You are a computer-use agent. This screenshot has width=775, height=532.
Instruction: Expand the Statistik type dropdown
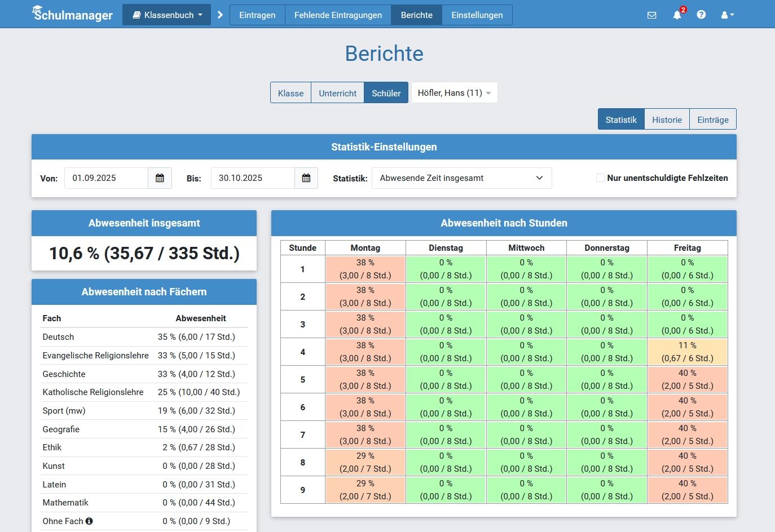pos(461,178)
